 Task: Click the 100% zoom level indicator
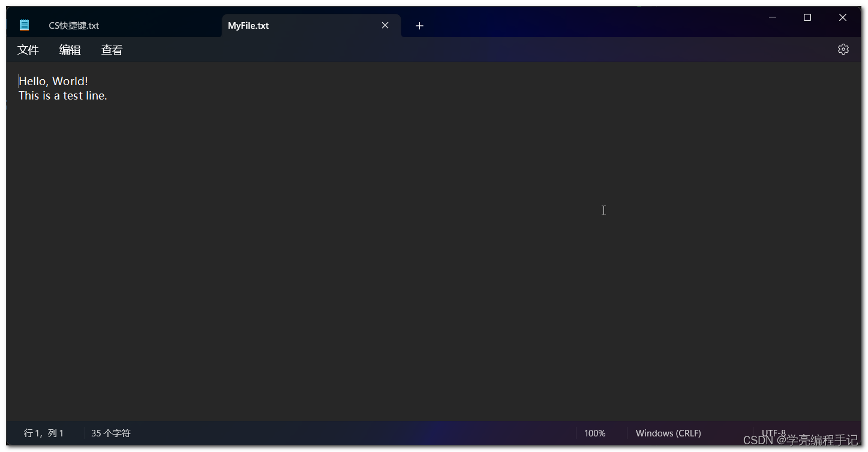(595, 433)
